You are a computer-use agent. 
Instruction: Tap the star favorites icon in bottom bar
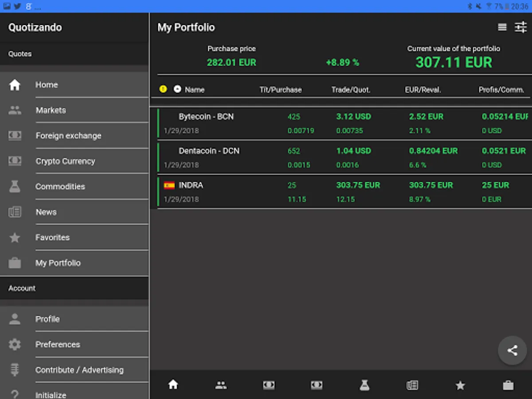tap(460, 385)
